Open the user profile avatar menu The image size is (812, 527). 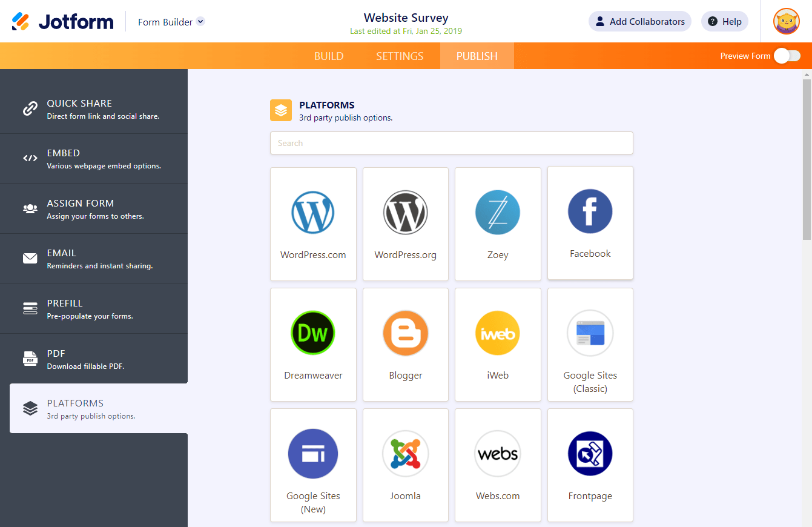pos(786,21)
